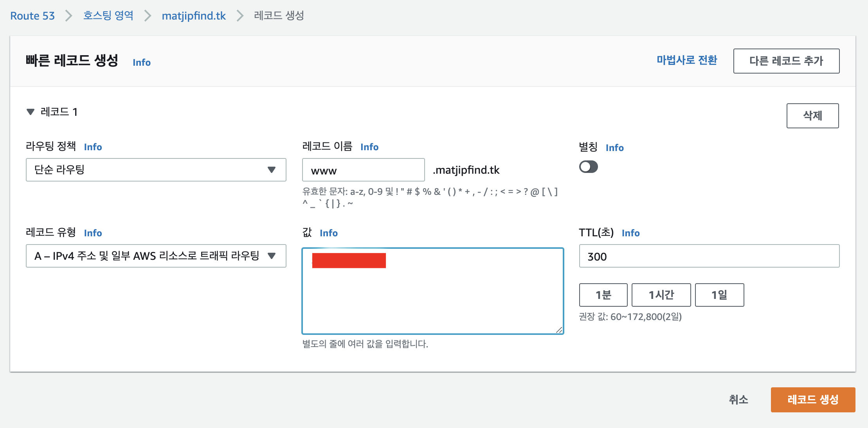Viewport: 868px width, 428px height.
Task: Grab the 값 textarea resize handle
Action: pos(559,330)
